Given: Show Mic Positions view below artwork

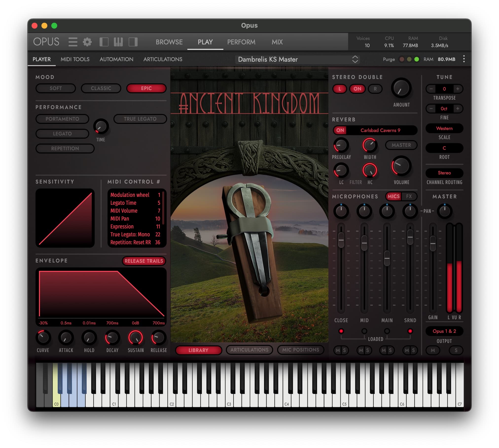Looking at the screenshot, I should click(301, 350).
